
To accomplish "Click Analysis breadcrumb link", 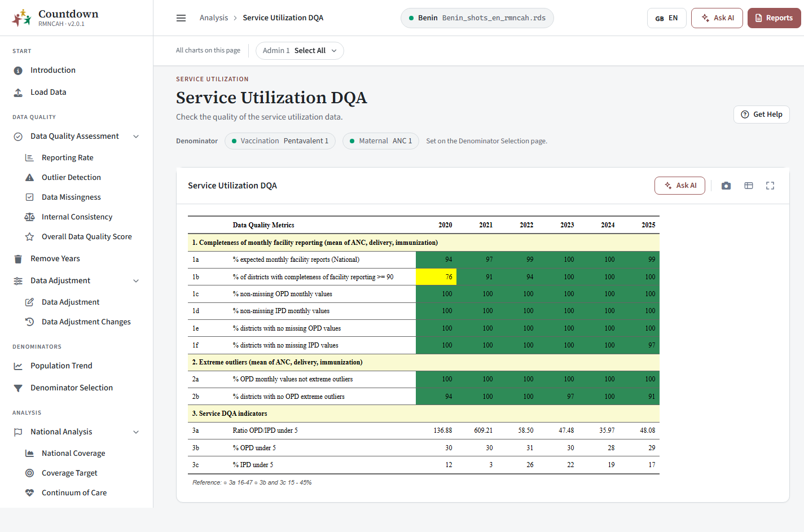I will [214, 18].
